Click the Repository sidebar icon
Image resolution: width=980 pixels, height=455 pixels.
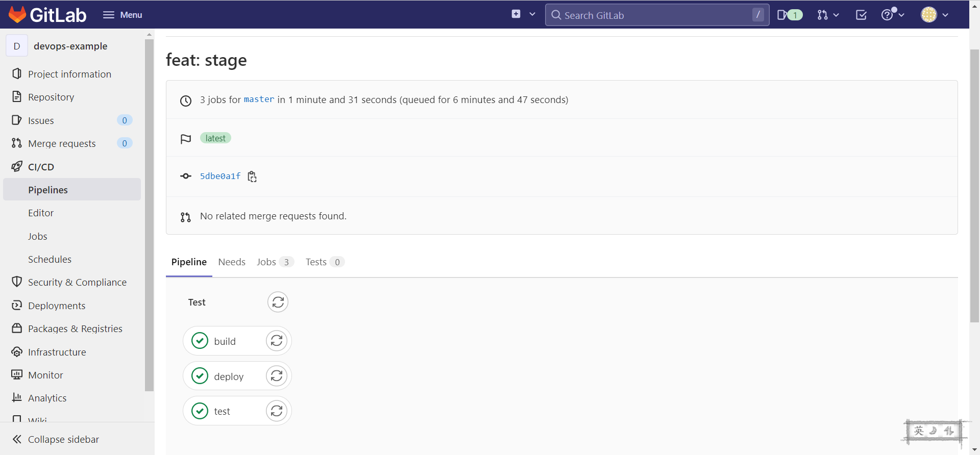tap(17, 96)
